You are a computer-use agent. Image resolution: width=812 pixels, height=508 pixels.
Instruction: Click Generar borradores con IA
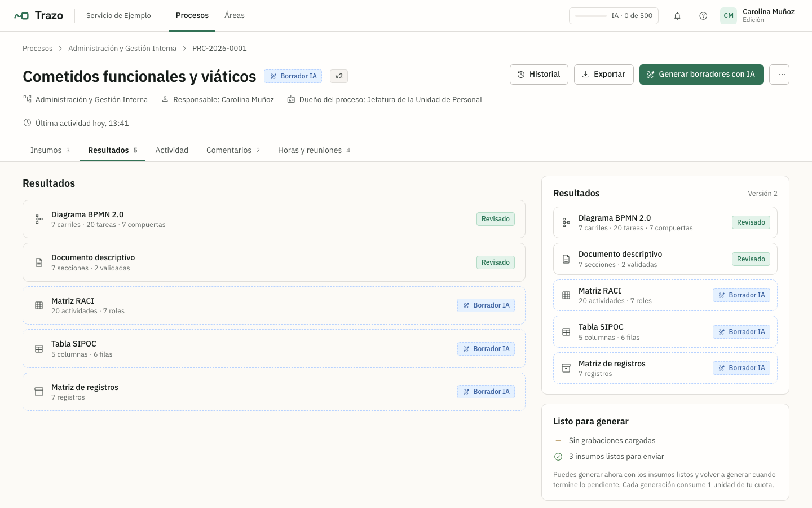pyautogui.click(x=701, y=75)
